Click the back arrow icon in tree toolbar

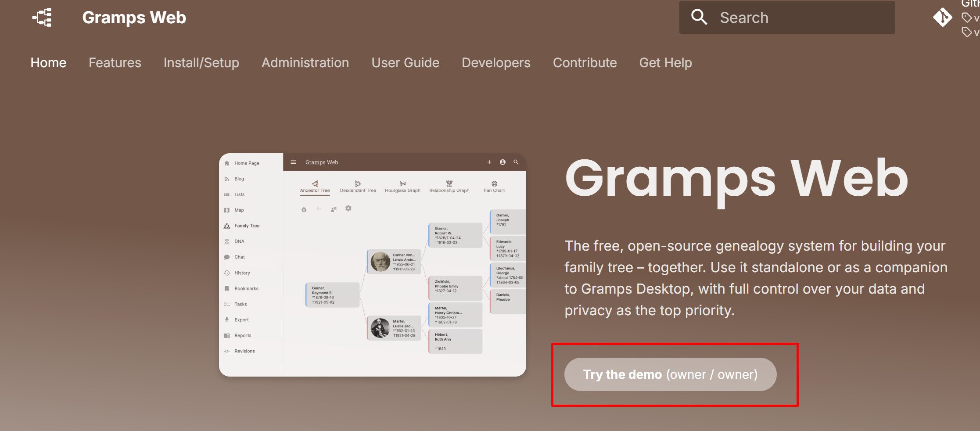pyautogui.click(x=319, y=208)
